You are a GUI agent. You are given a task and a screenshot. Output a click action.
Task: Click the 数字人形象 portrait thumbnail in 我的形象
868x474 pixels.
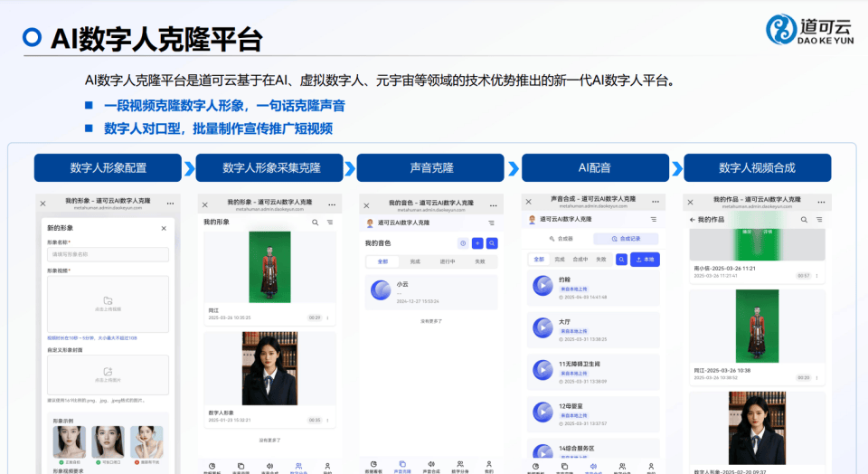coord(269,368)
